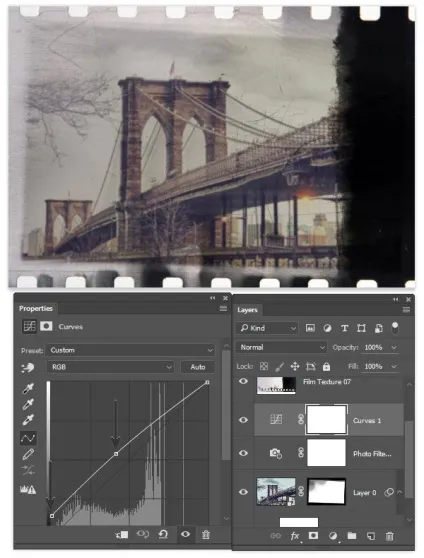Toggle the layer filtering switch

pyautogui.click(x=395, y=328)
